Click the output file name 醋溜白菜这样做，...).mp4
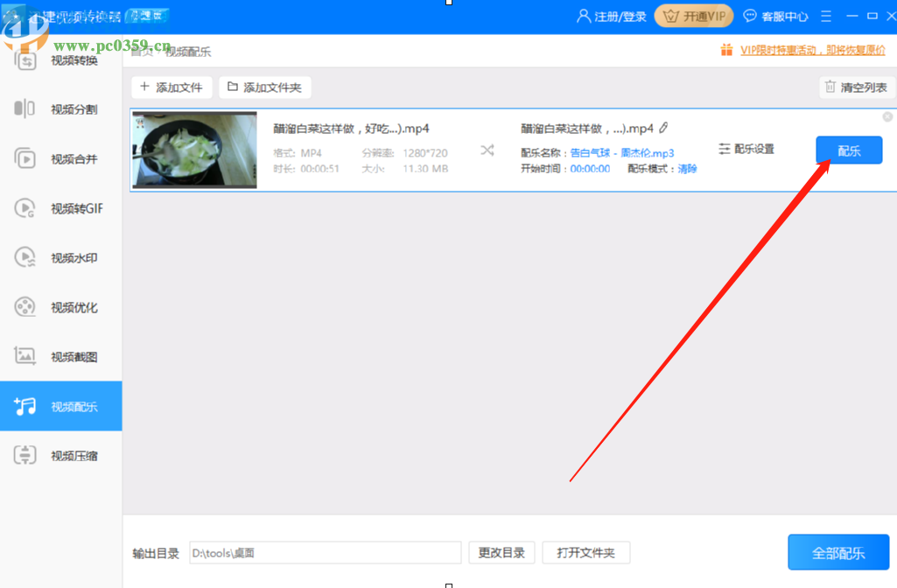This screenshot has height=588, width=897. coord(587,129)
